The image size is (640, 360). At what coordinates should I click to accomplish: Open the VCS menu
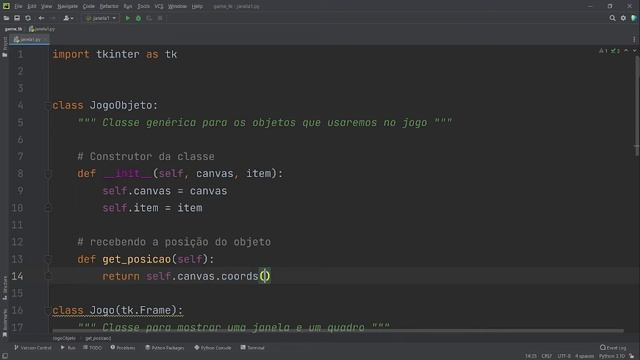tap(159, 7)
